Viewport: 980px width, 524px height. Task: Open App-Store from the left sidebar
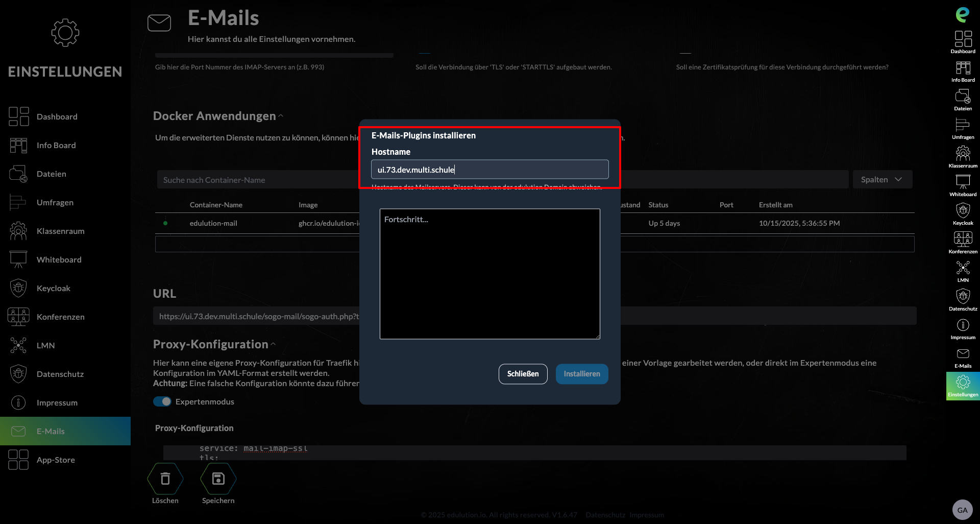point(55,459)
